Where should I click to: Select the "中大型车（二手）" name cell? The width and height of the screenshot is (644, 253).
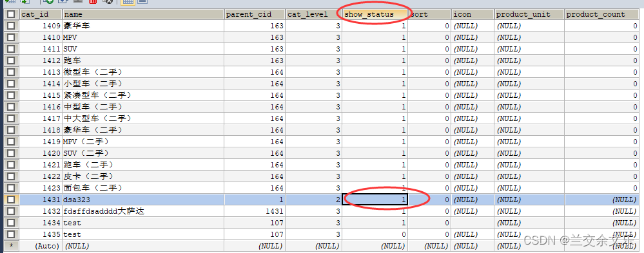pyautogui.click(x=143, y=118)
